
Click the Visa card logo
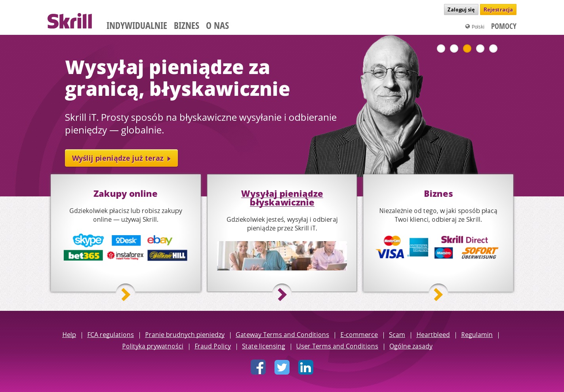pyautogui.click(x=390, y=253)
